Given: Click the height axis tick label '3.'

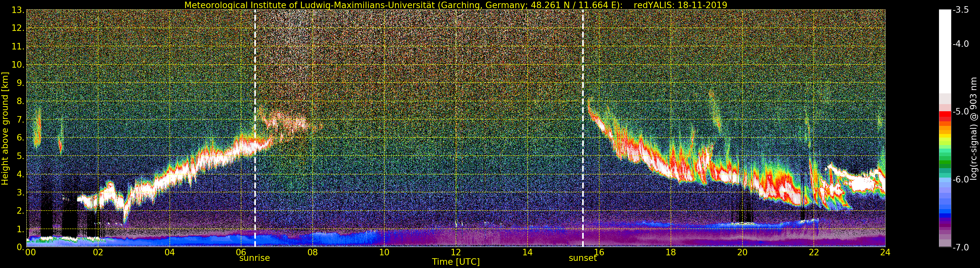Looking at the screenshot, I should point(20,192).
